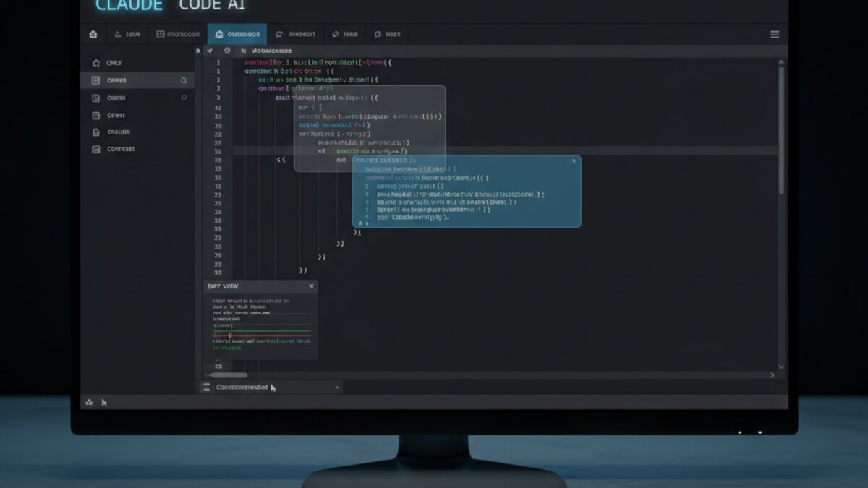Click inside the gray translucent code popup
The height and width of the screenshot is (488, 868).
click(x=370, y=128)
